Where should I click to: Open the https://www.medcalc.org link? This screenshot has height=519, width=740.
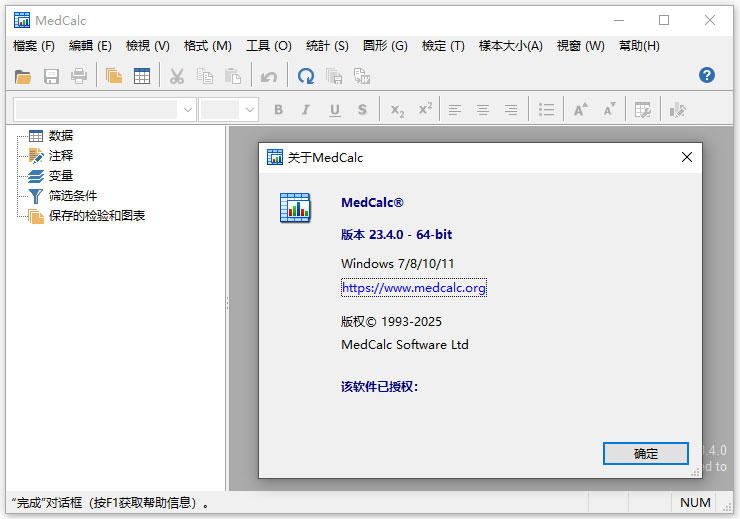(x=413, y=288)
